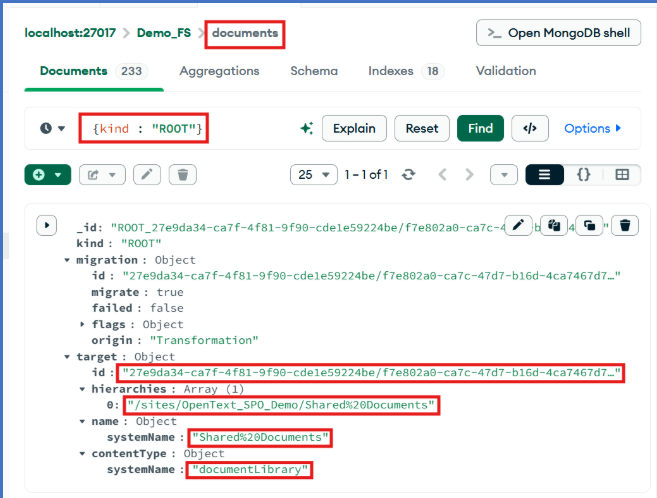Open the Indexes tab
This screenshot has width=657, height=498.
406,71
